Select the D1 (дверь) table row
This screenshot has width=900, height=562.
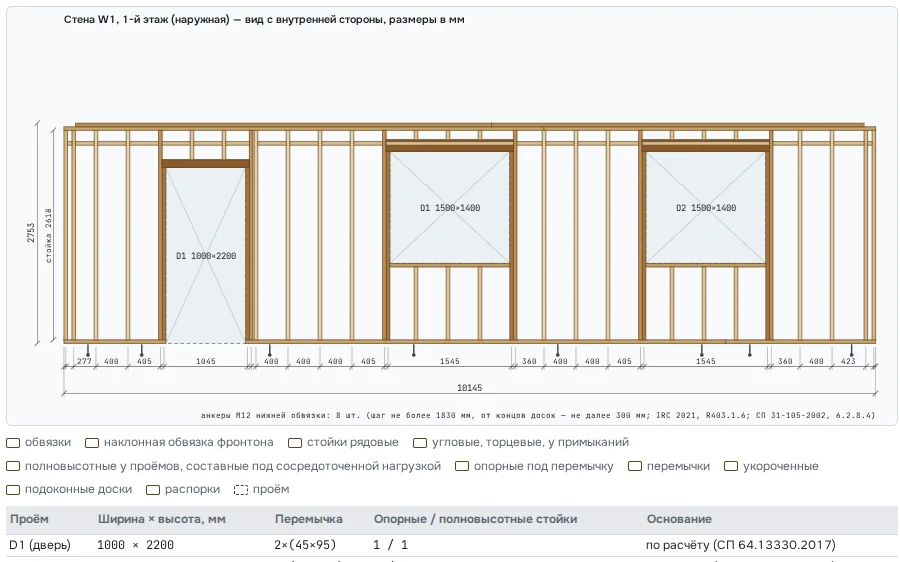pyautogui.click(x=452, y=545)
